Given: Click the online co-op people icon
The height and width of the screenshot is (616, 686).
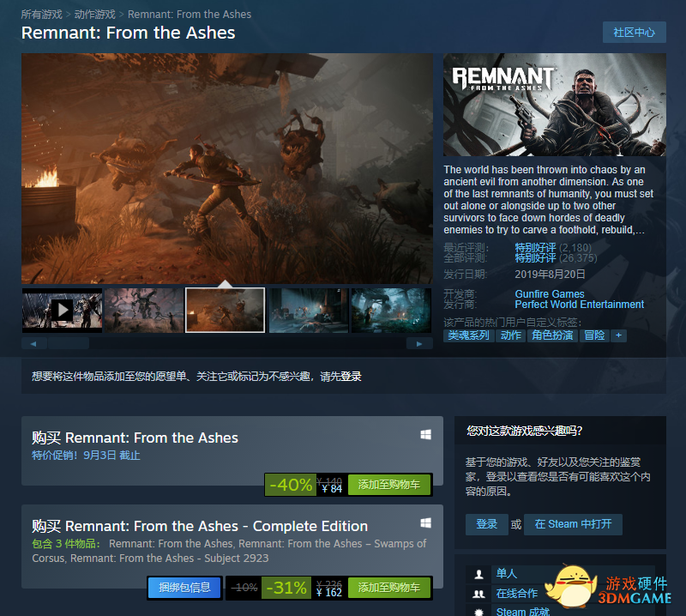Looking at the screenshot, I should [479, 594].
